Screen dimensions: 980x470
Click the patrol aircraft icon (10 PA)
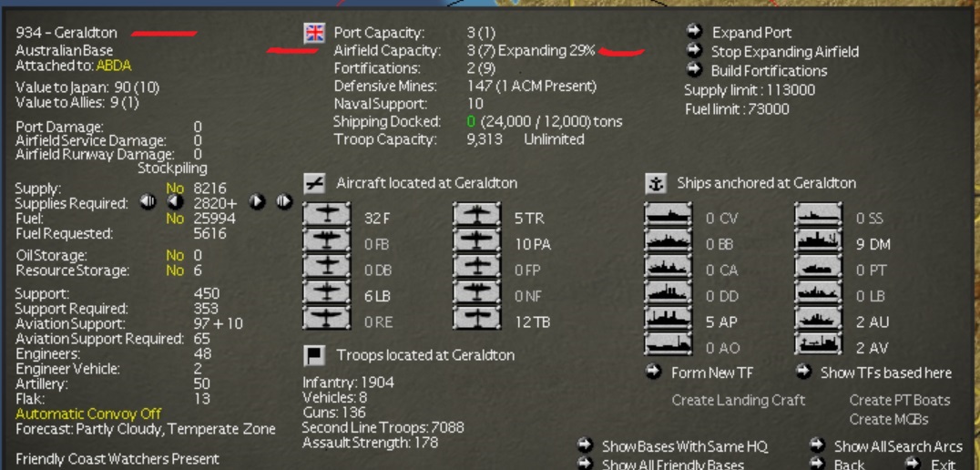[477, 240]
